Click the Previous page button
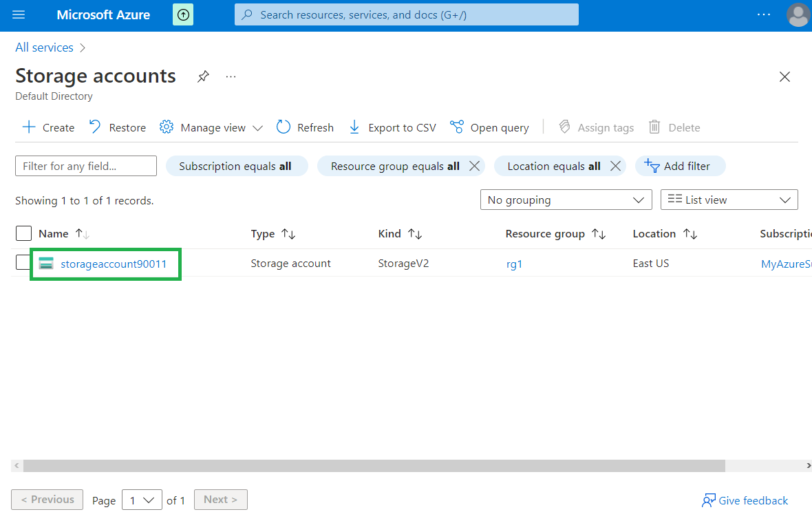The image size is (812, 523). 47,500
